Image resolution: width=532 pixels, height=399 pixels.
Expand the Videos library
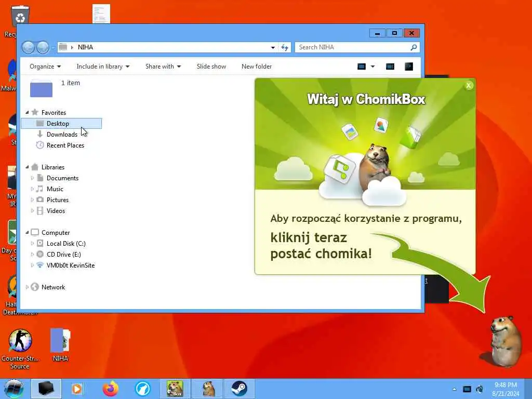[x=32, y=211]
